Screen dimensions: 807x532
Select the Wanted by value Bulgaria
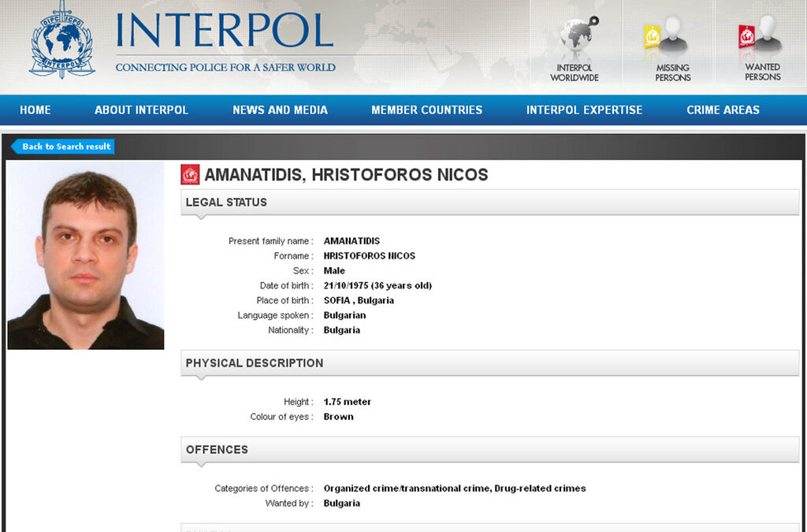342,503
